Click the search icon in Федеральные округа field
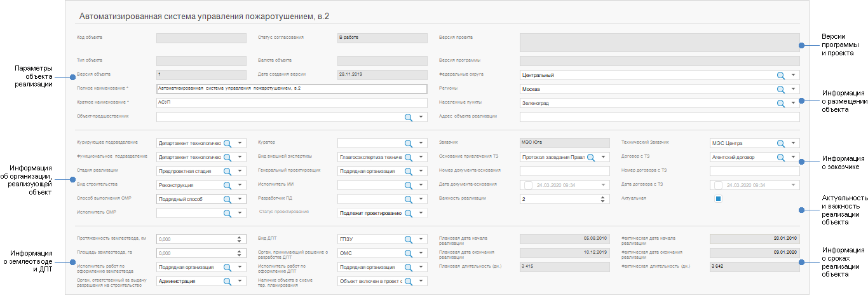 (780, 75)
